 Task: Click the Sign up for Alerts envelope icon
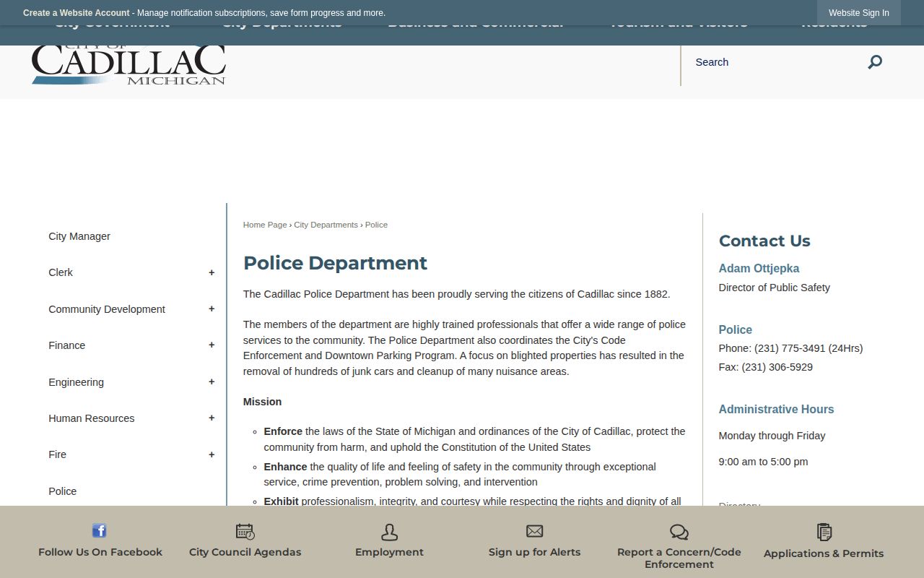click(534, 532)
